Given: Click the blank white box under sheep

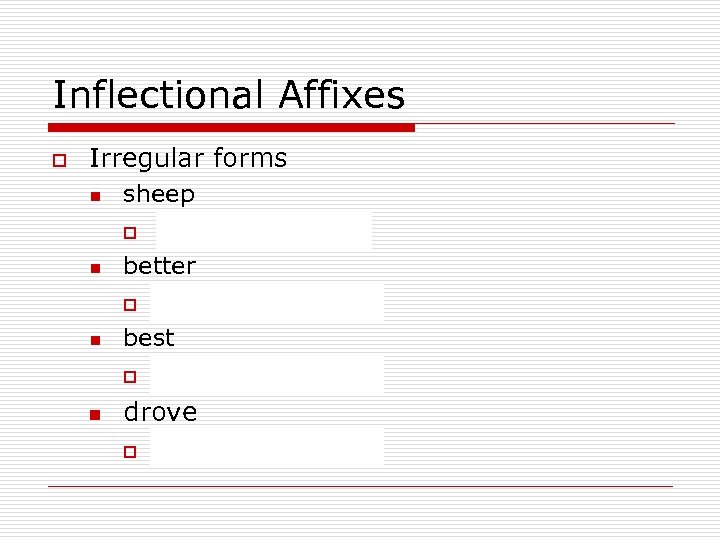Looking at the screenshot, I should tap(263, 230).
